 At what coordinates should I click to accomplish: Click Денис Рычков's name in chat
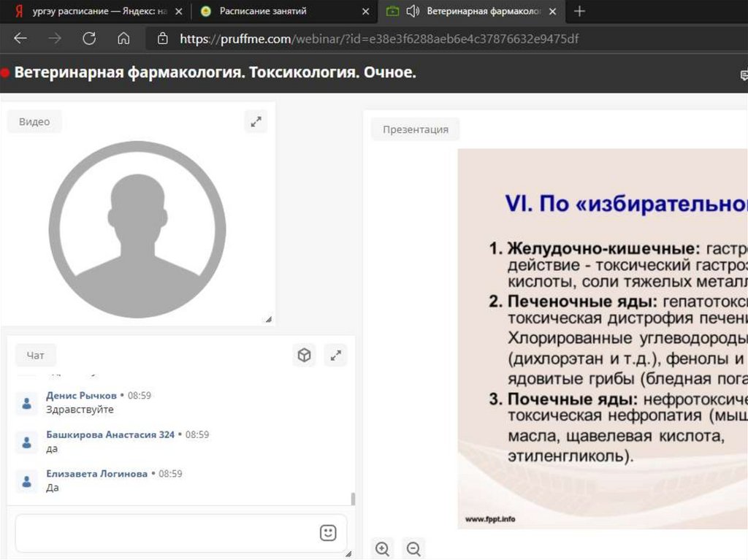point(81,395)
